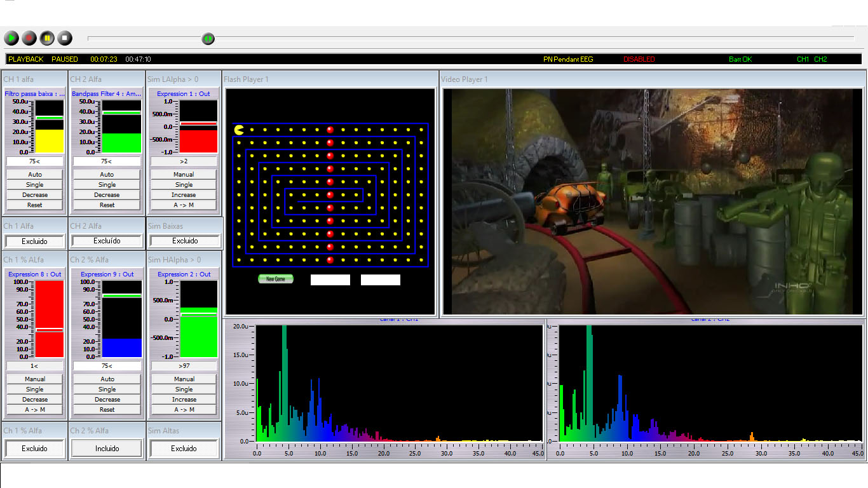Toggle the Excluido button under Ch 1 % Alfa
The height and width of the screenshot is (488, 868).
pos(35,448)
